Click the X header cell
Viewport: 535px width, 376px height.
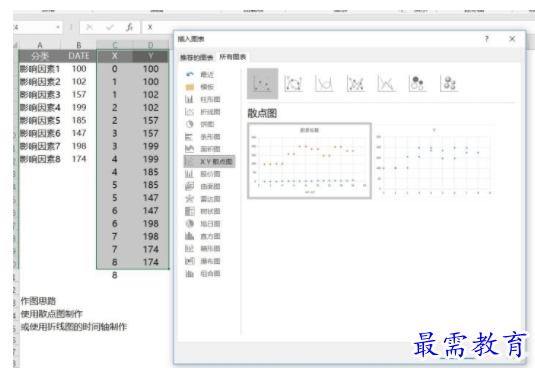(115, 56)
